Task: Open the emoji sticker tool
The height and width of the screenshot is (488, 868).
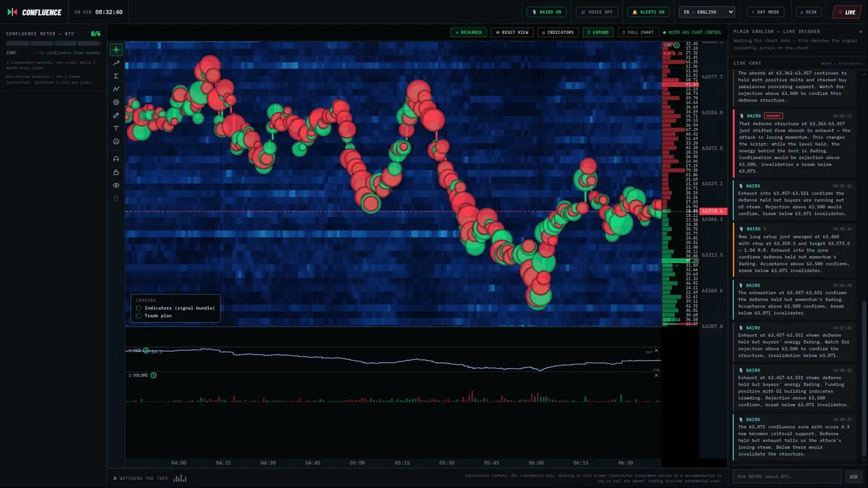Action: click(116, 142)
